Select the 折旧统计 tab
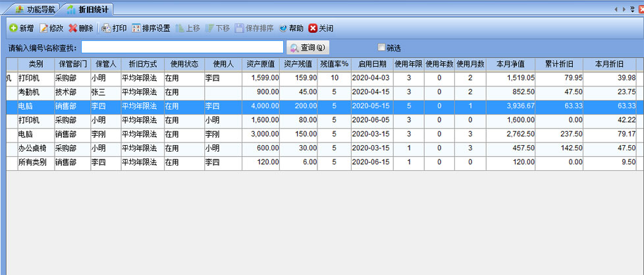The width and height of the screenshot is (644, 275). click(88, 9)
